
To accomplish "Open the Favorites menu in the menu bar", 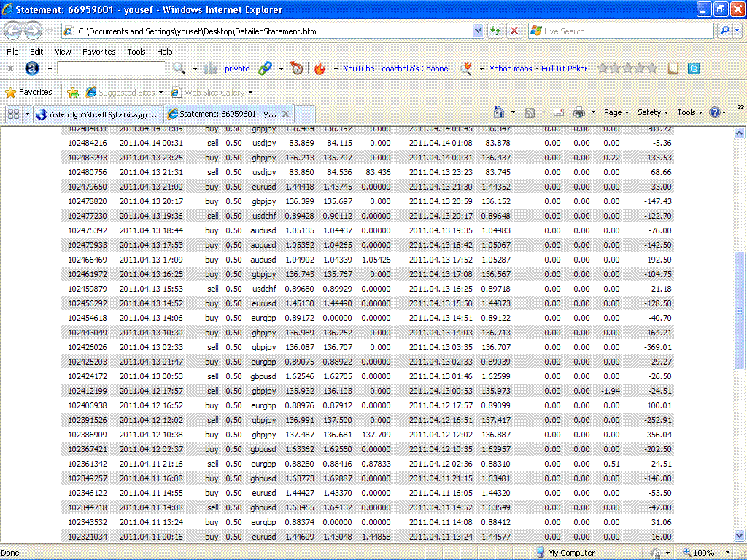I will tap(98, 52).
